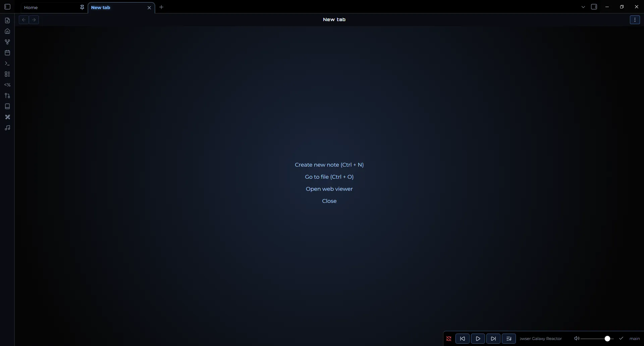This screenshot has width=644, height=346.
Task: Open daily note calendar icon
Action: 7,53
